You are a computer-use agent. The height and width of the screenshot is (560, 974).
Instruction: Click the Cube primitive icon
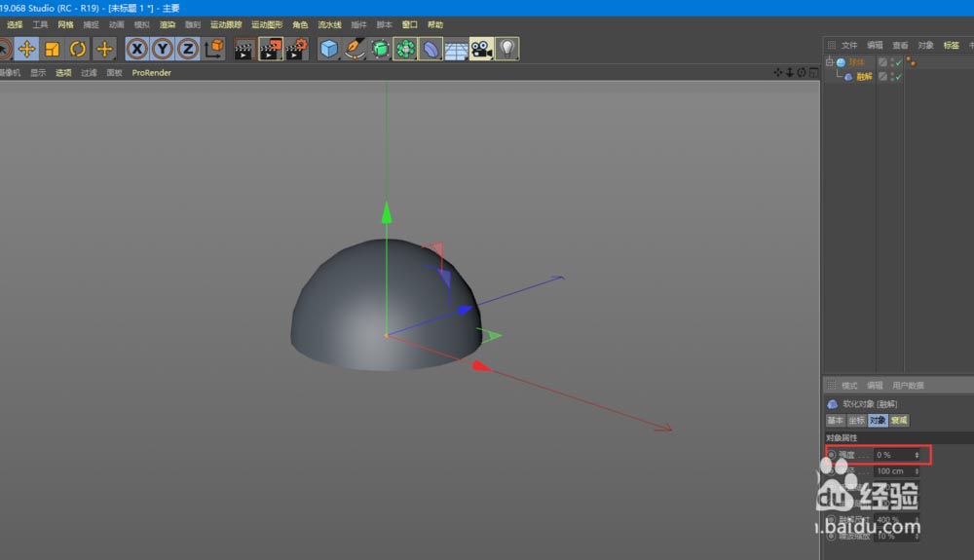click(x=330, y=49)
